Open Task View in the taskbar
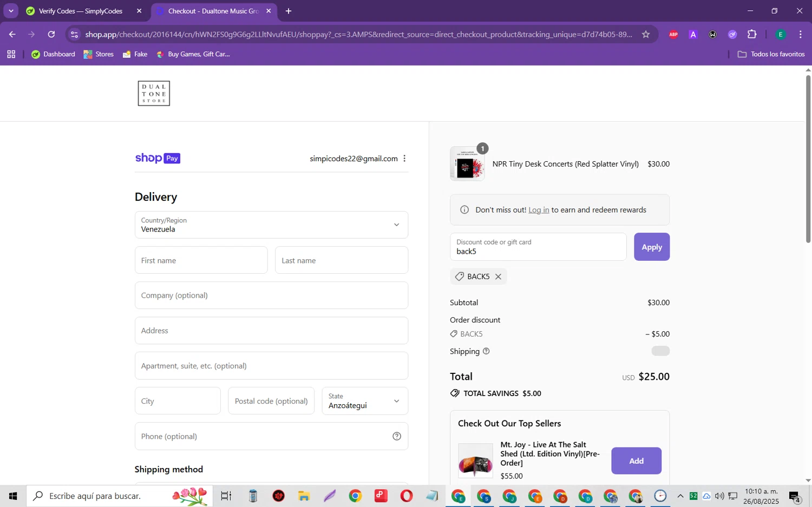The height and width of the screenshot is (507, 812). click(226, 496)
